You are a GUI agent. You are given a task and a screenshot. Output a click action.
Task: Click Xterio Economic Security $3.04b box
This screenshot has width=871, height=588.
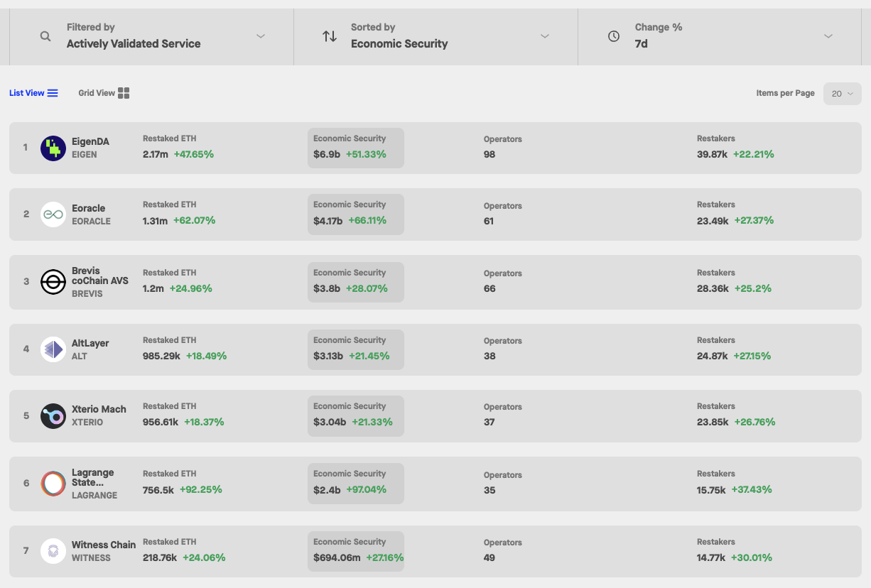pyautogui.click(x=356, y=416)
